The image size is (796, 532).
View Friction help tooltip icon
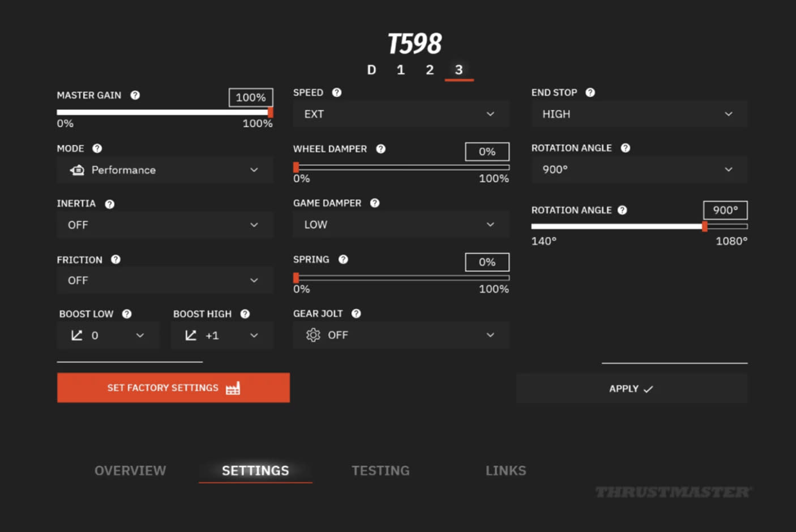[115, 259]
